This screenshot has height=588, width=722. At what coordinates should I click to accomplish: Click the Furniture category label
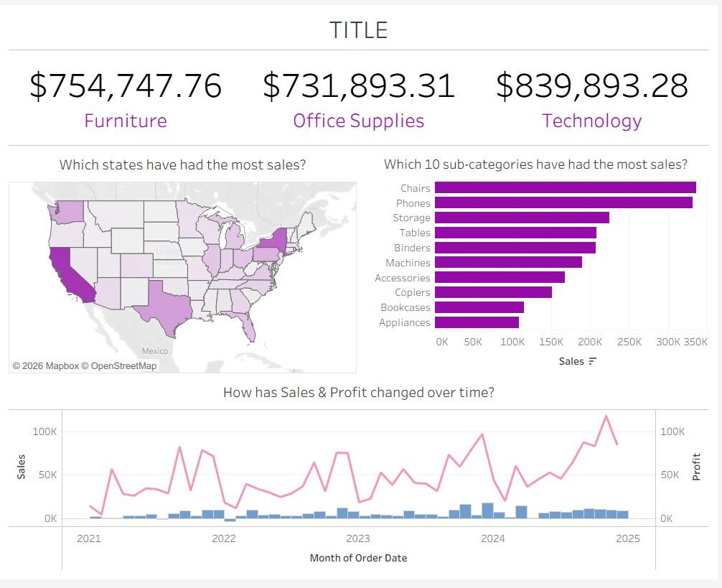coord(126,121)
